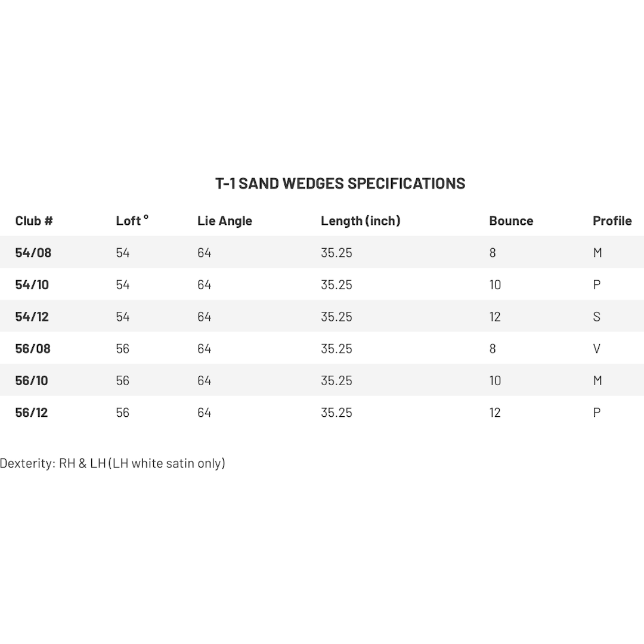Select the bounce value 12 in 56/12 row
This screenshot has width=644, height=644.
495,413
